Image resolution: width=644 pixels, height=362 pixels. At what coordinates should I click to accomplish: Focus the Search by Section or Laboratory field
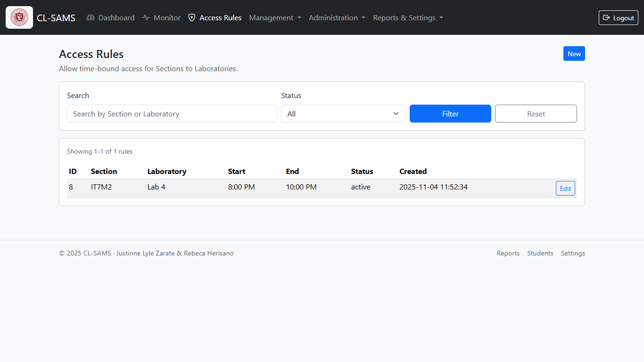(172, 114)
